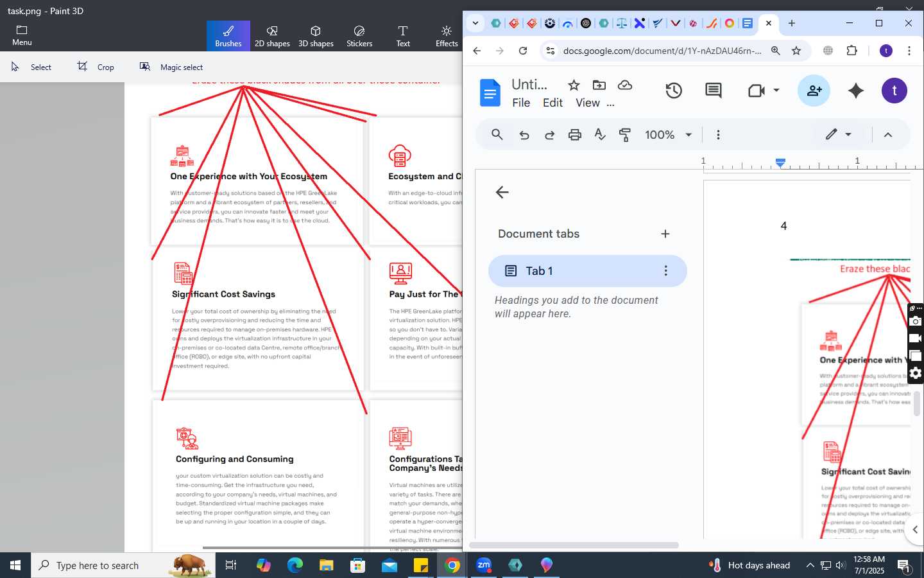924x578 pixels.
Task: Open the File menu in Docs
Action: coord(521,103)
